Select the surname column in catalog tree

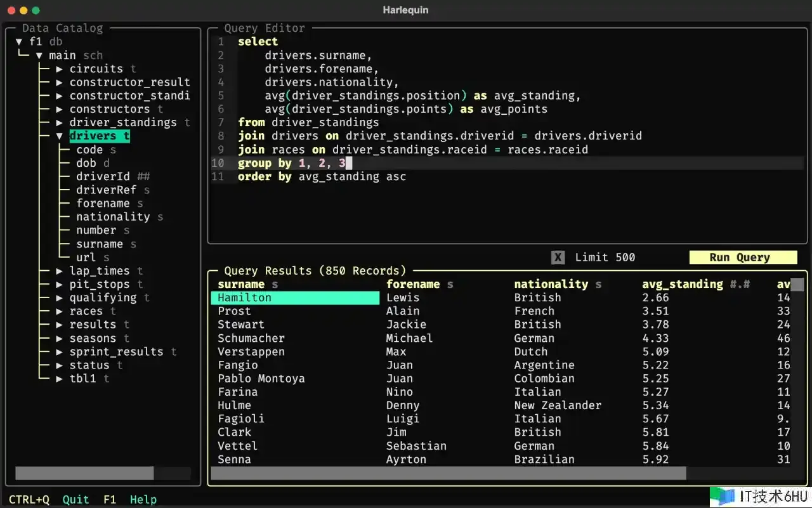106,244
